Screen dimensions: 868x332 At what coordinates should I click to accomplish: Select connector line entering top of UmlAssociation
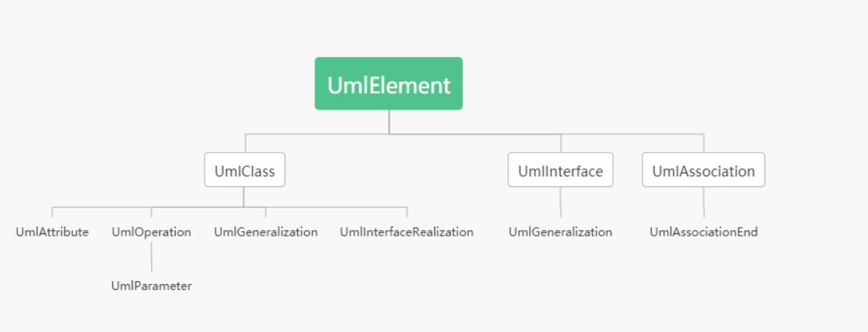[x=703, y=143]
